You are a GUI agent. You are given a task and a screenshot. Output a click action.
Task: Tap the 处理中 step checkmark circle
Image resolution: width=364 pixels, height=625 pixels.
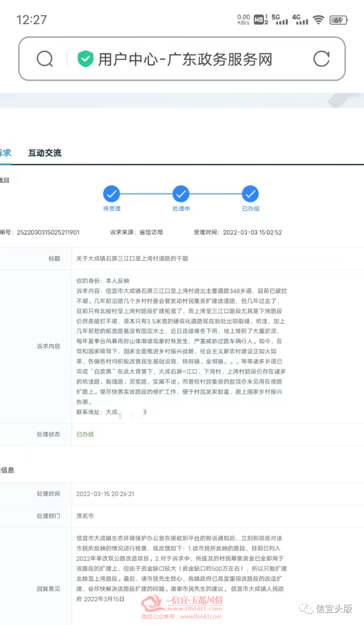pos(181,194)
